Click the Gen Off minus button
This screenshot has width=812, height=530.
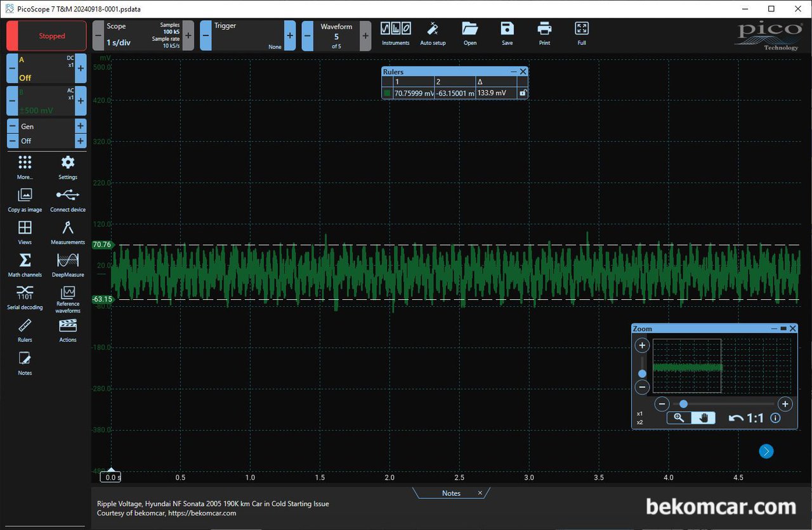(12, 141)
